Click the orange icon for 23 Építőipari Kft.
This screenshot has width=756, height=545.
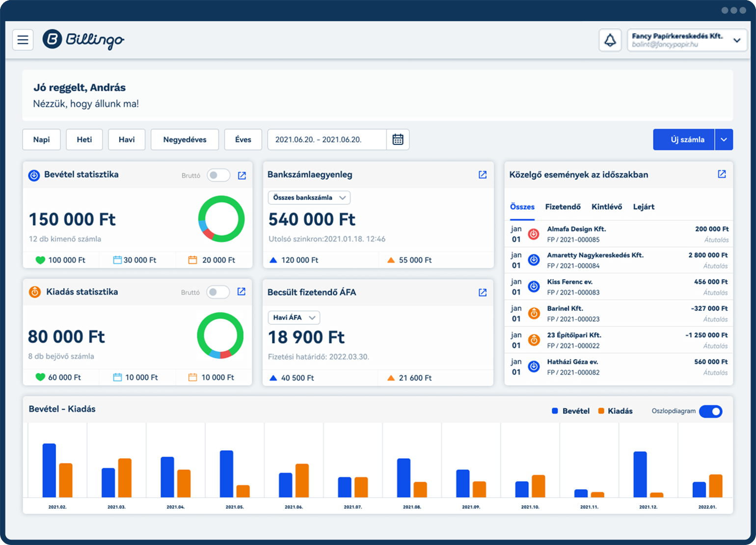click(534, 340)
